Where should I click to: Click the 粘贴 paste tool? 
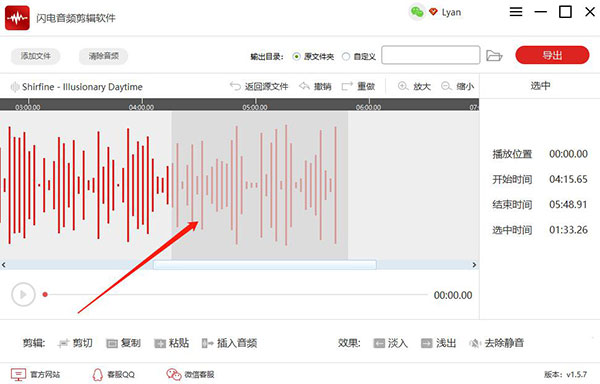(171, 343)
